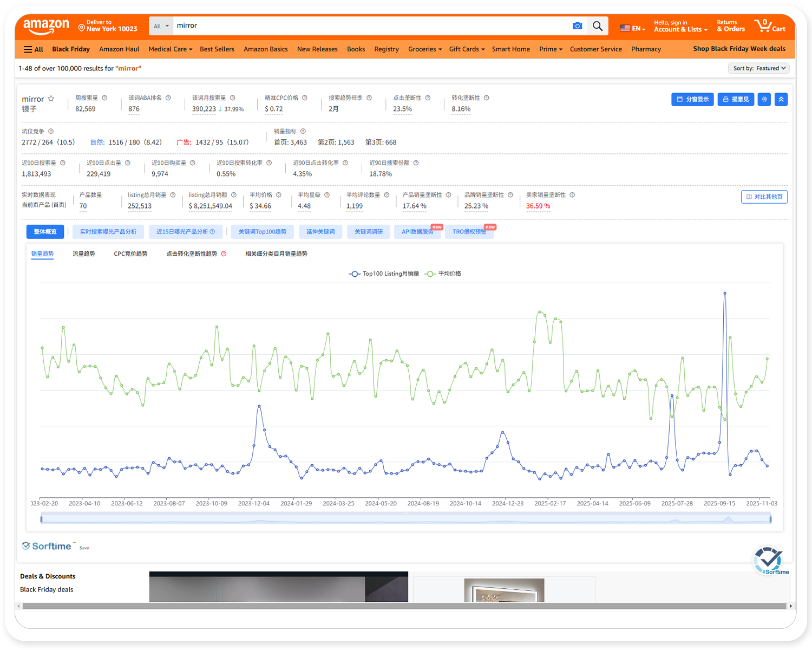Open the Sorftime settings gear icon
Image resolution: width=812 pixels, height=650 pixels.
pos(764,99)
